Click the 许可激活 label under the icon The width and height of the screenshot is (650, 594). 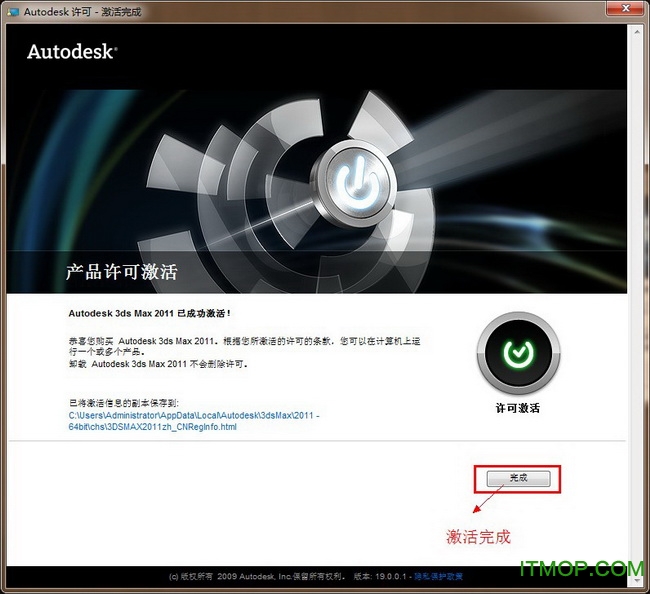tap(518, 408)
